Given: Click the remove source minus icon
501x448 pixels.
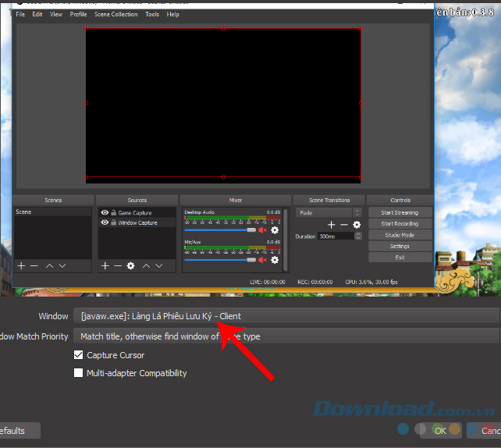Looking at the screenshot, I should 118,266.
